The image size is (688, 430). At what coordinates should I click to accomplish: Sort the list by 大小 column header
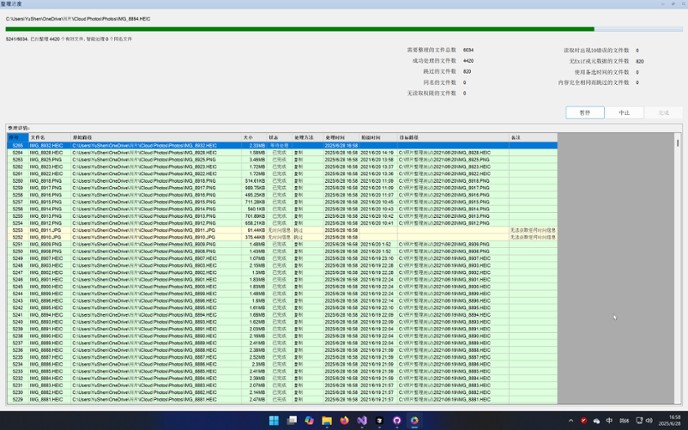tap(249, 137)
